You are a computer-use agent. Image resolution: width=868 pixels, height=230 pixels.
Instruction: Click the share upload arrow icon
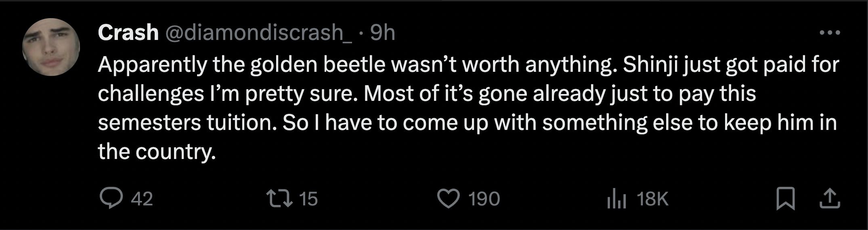(x=830, y=199)
